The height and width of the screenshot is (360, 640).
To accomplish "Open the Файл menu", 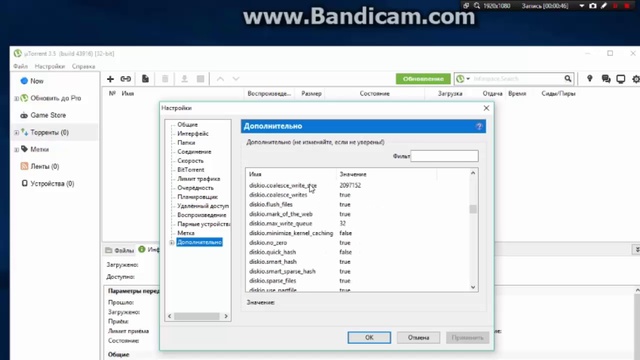I will pos(20,66).
